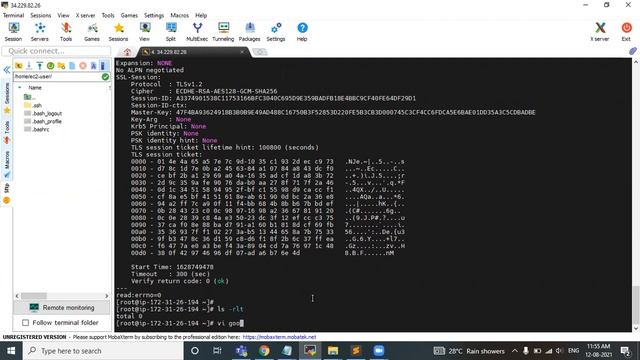Activate the MultiExec toolbar icon
The image size is (640, 360).
tap(197, 32)
